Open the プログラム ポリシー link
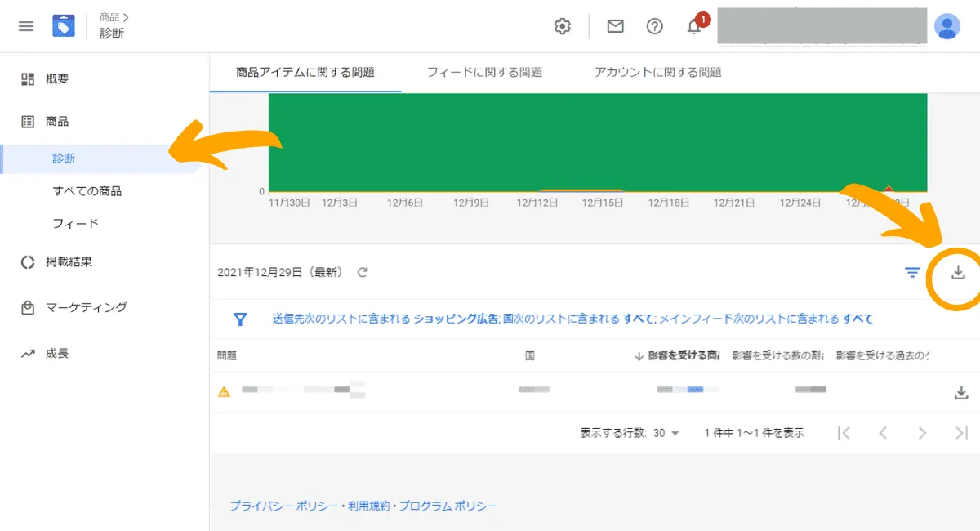This screenshot has width=980, height=531. tap(448, 506)
